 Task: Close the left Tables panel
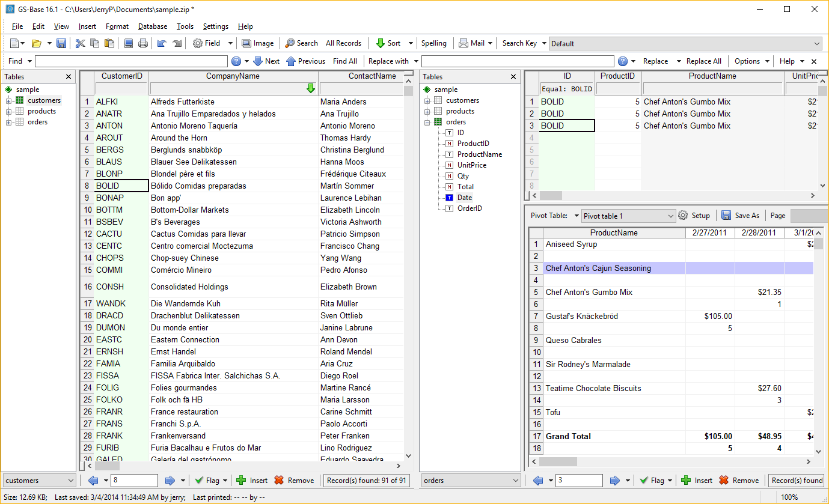point(69,77)
